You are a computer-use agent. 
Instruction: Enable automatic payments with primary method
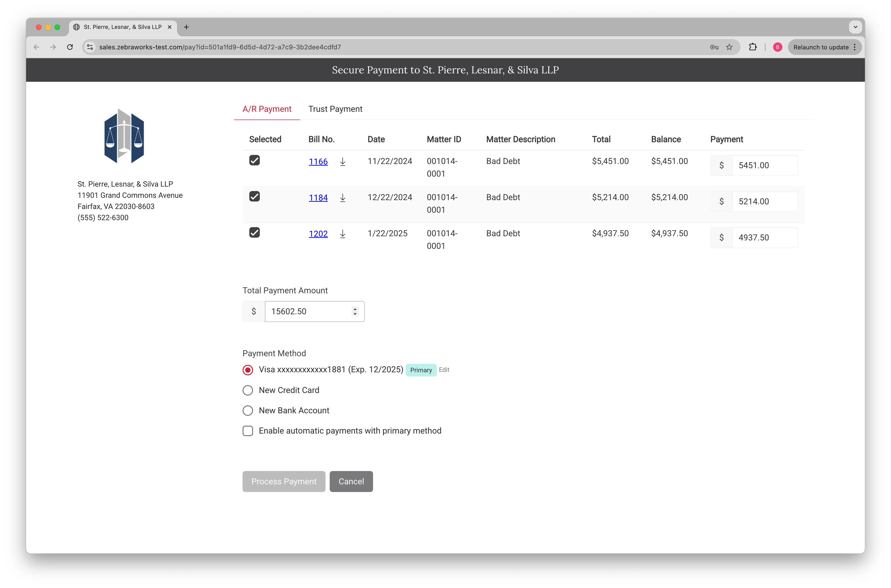[248, 431]
